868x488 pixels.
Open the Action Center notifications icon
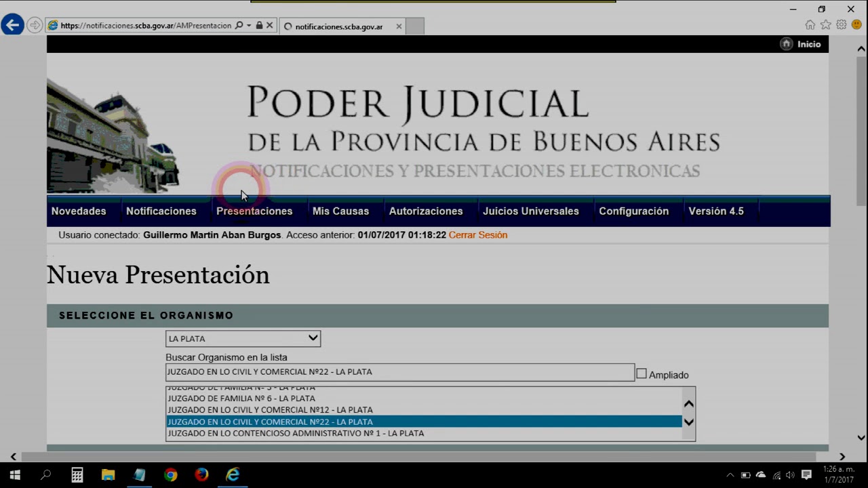(x=806, y=475)
